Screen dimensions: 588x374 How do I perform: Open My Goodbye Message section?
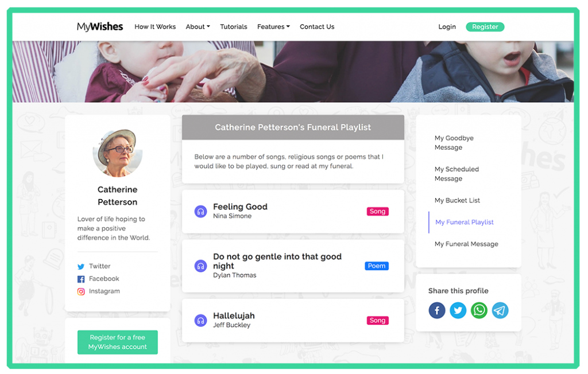click(x=454, y=143)
